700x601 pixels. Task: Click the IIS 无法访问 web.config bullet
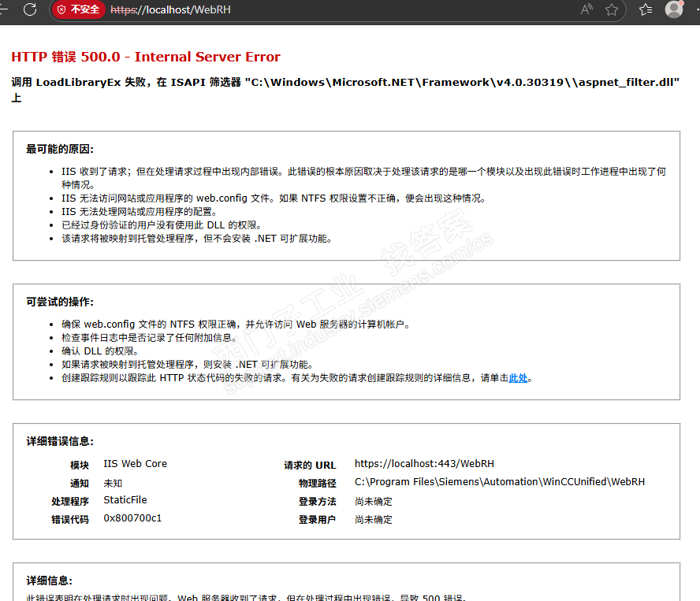(x=274, y=198)
